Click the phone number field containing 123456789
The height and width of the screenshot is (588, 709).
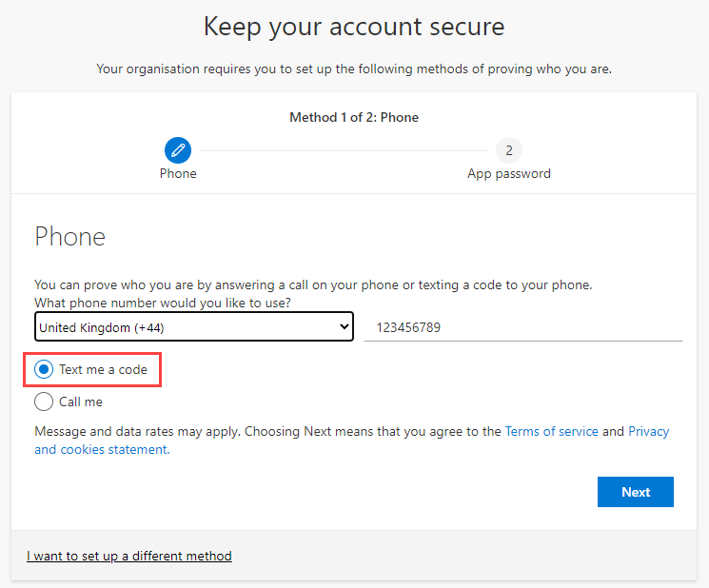pos(522,326)
